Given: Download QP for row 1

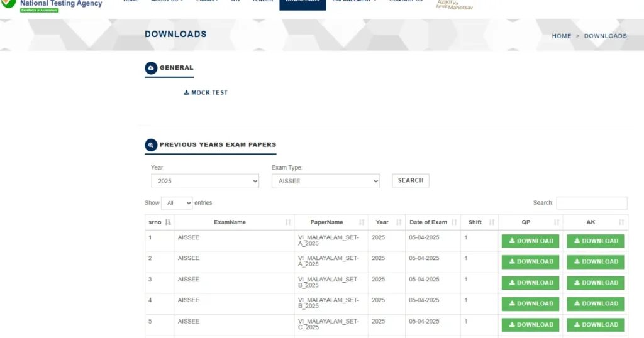Looking at the screenshot, I should tap(530, 241).
